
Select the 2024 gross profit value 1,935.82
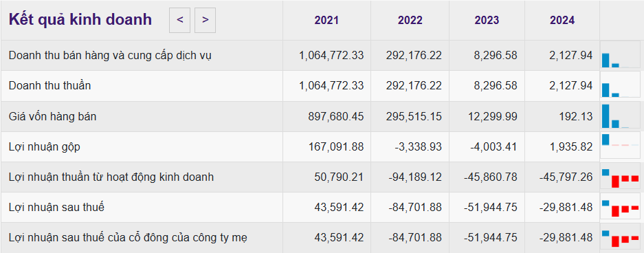point(571,146)
